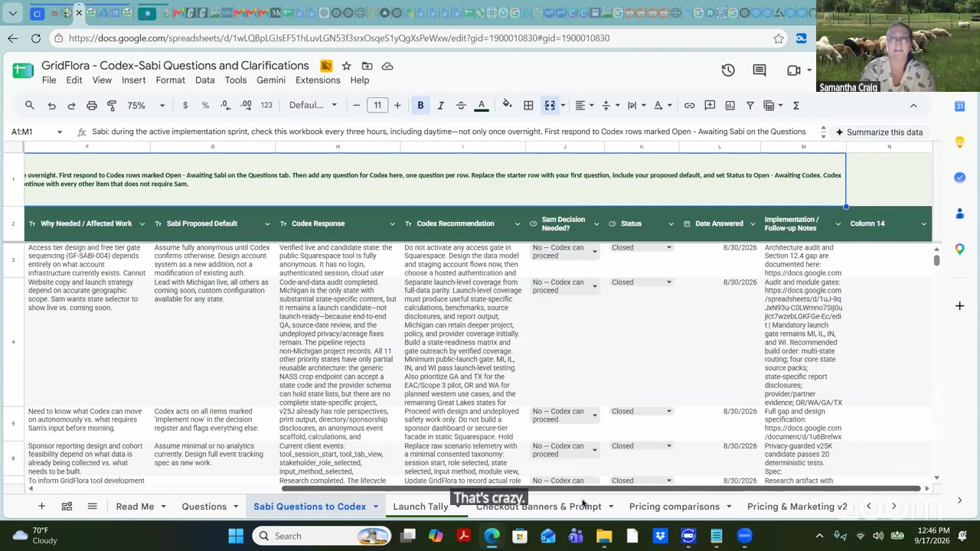
Task: Star this spreadsheet document
Action: click(x=346, y=66)
